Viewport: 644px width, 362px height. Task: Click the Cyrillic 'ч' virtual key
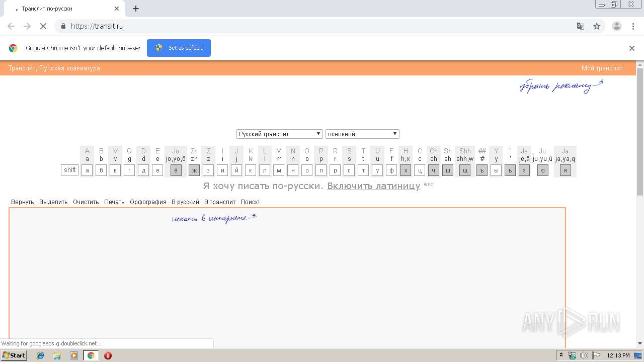pyautogui.click(x=434, y=170)
